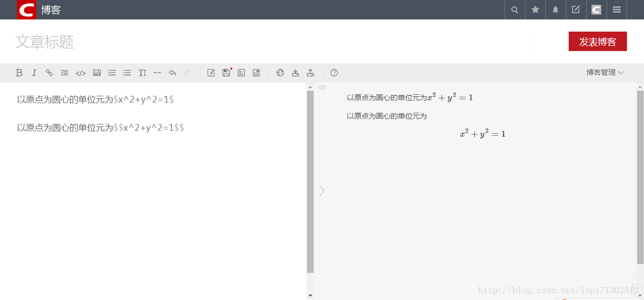Image resolution: width=644 pixels, height=300 pixels.
Task: View notifications with the bell icon
Action: pyautogui.click(x=556, y=10)
